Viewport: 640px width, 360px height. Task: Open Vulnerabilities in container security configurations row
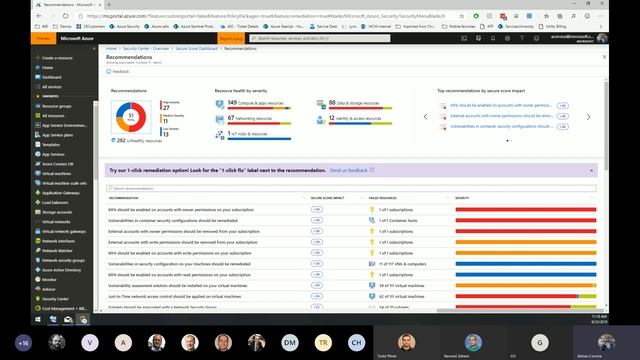tap(351, 220)
